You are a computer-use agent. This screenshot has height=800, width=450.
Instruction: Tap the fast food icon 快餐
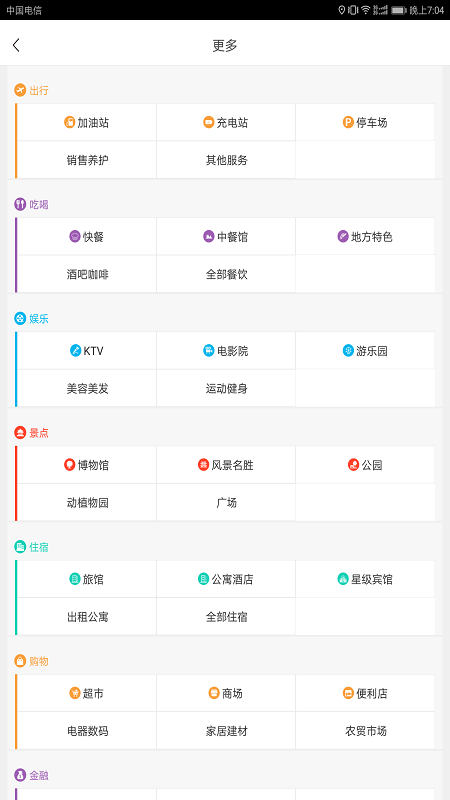click(75, 237)
